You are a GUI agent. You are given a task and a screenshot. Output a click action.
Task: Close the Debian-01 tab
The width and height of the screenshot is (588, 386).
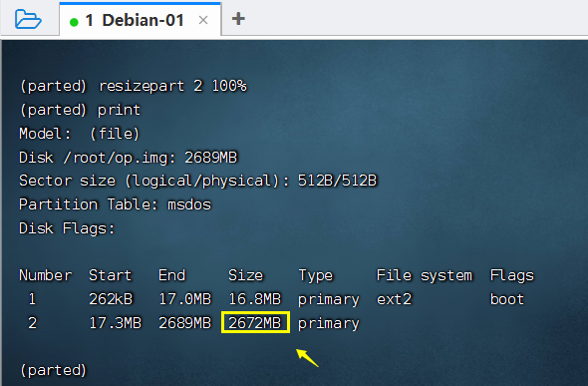click(x=203, y=20)
